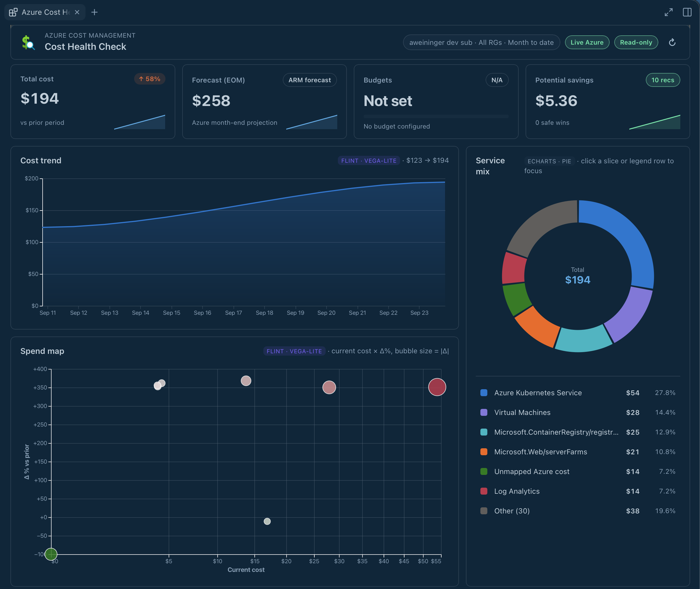The image size is (700, 589).
Task: Select the Azure Cost Health tab
Action: point(45,12)
